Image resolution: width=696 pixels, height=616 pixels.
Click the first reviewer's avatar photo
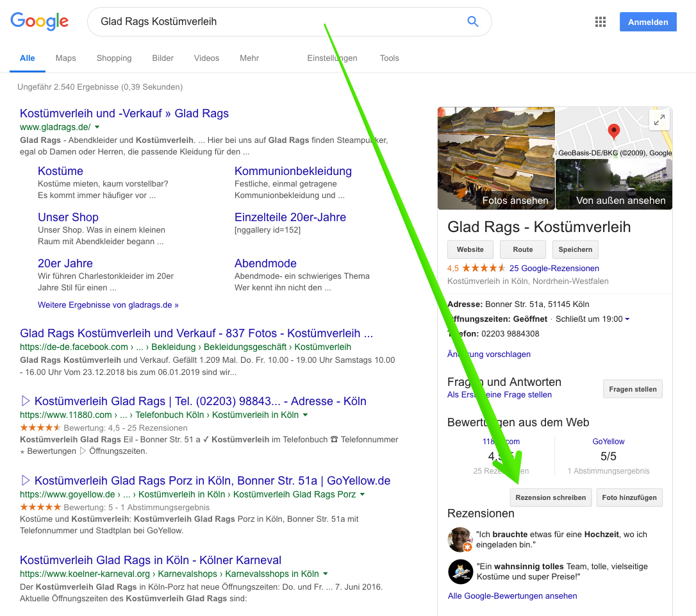click(460, 539)
